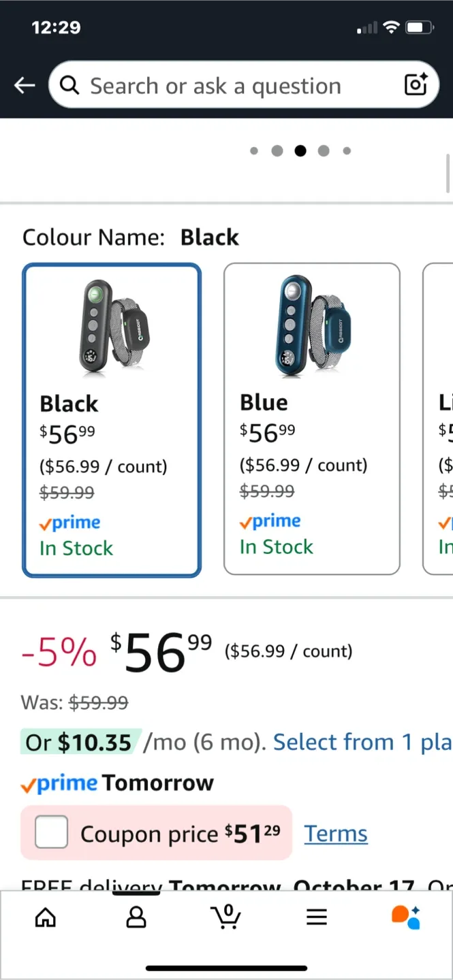Check the coupon price checkbox
Screen dimensions: 453x980
click(x=52, y=832)
